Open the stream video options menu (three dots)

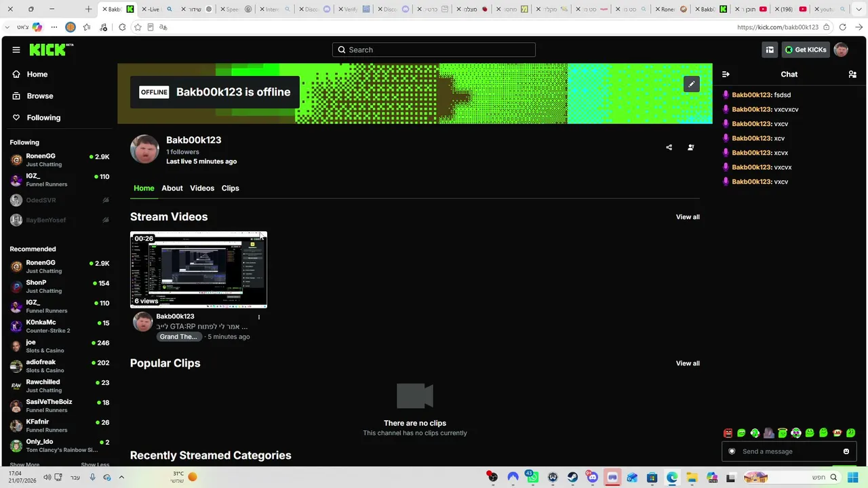[258, 317]
